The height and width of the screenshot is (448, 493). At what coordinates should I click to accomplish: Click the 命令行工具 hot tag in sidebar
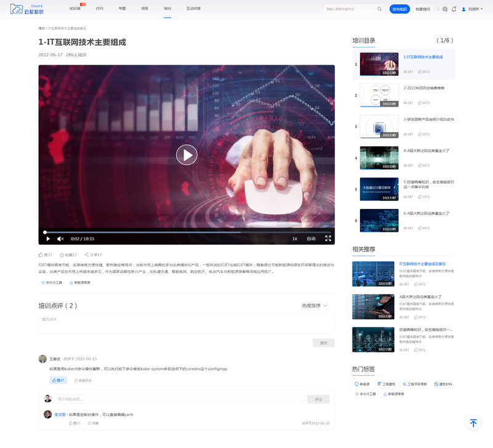pos(365,394)
